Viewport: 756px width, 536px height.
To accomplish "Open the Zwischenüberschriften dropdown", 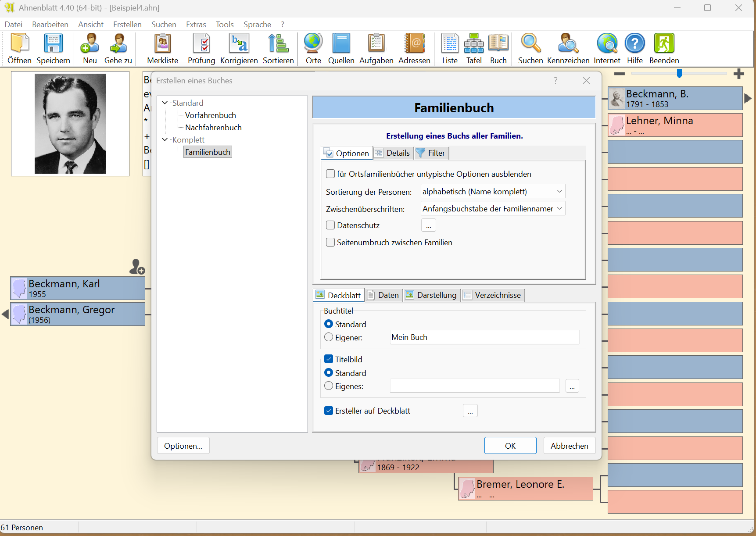I will click(492, 209).
